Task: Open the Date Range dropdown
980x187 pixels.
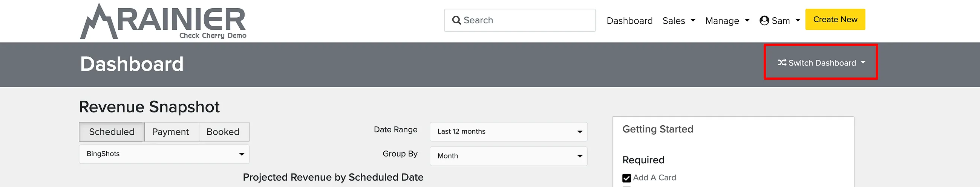Action: (x=508, y=132)
